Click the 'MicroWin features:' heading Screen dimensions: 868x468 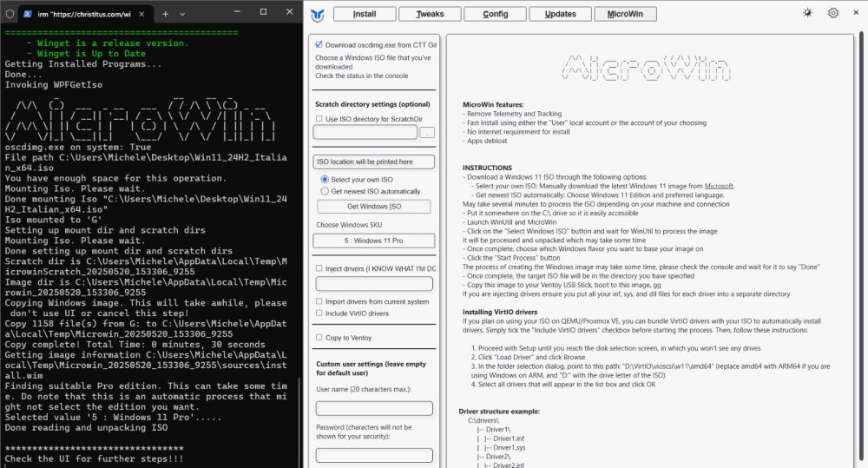pos(493,104)
